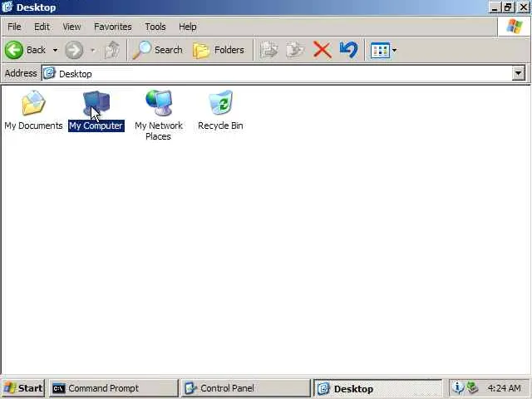Open the File menu
This screenshot has height=399, width=532.
point(14,27)
